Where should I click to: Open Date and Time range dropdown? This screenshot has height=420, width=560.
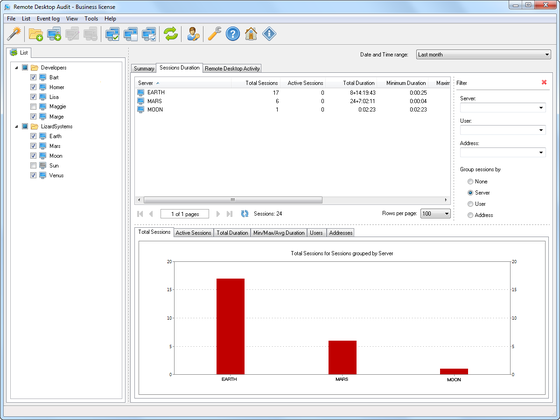pos(483,55)
